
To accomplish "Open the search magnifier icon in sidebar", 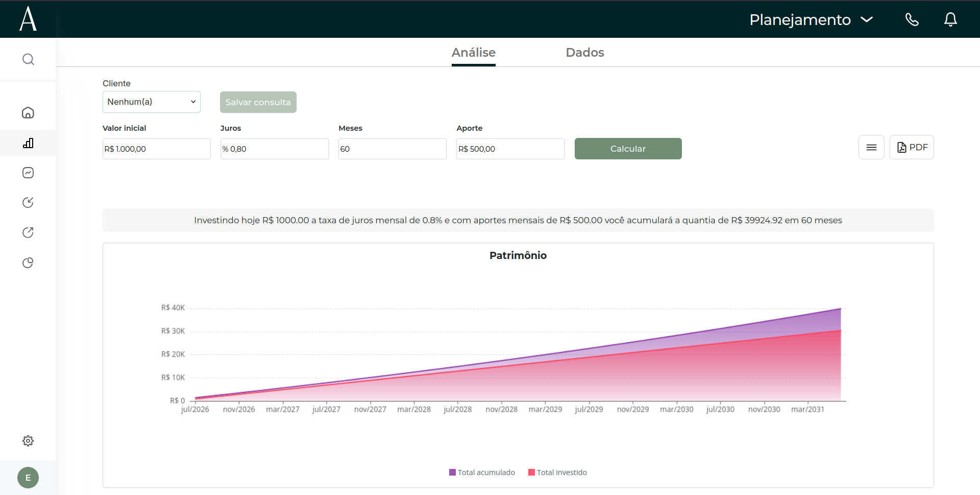I will pyautogui.click(x=28, y=59).
